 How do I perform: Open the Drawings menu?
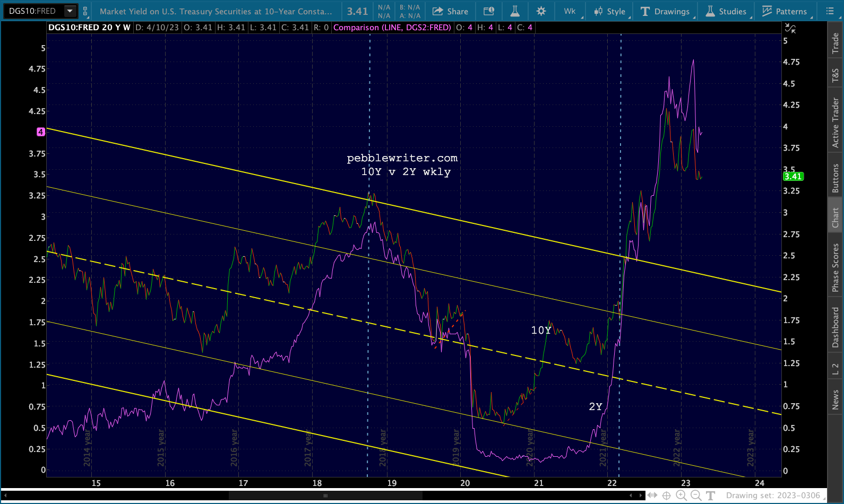(666, 11)
